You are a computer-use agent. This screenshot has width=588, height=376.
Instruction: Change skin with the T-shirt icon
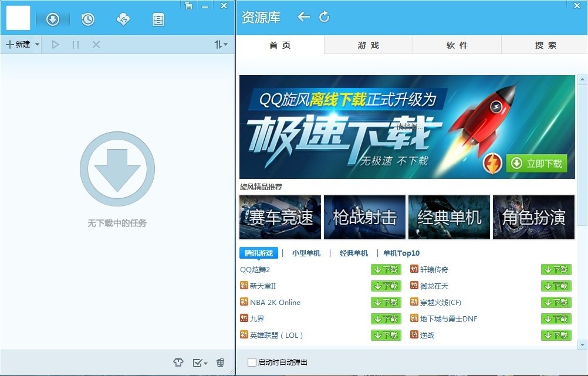(x=178, y=363)
